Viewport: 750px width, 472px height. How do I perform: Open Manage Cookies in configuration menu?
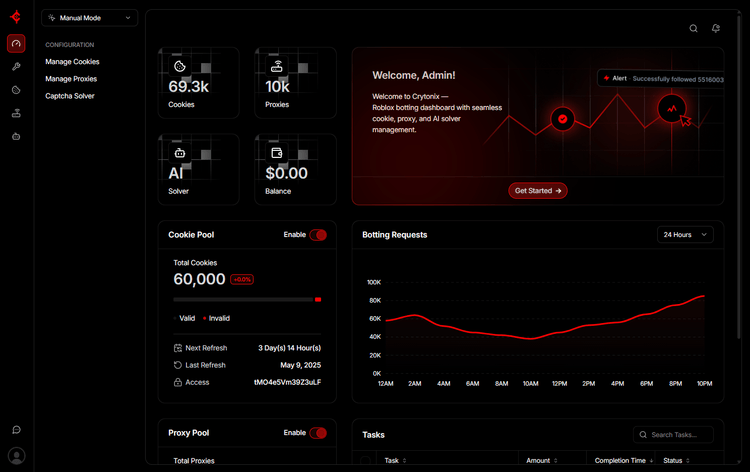(x=72, y=62)
